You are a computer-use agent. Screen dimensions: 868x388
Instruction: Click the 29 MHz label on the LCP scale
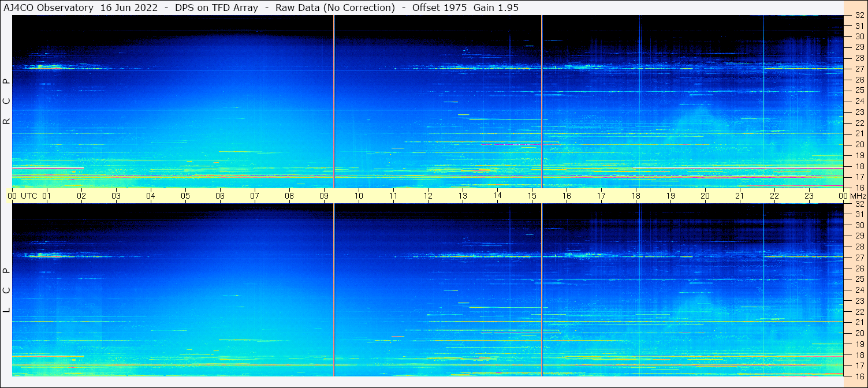[859, 236]
